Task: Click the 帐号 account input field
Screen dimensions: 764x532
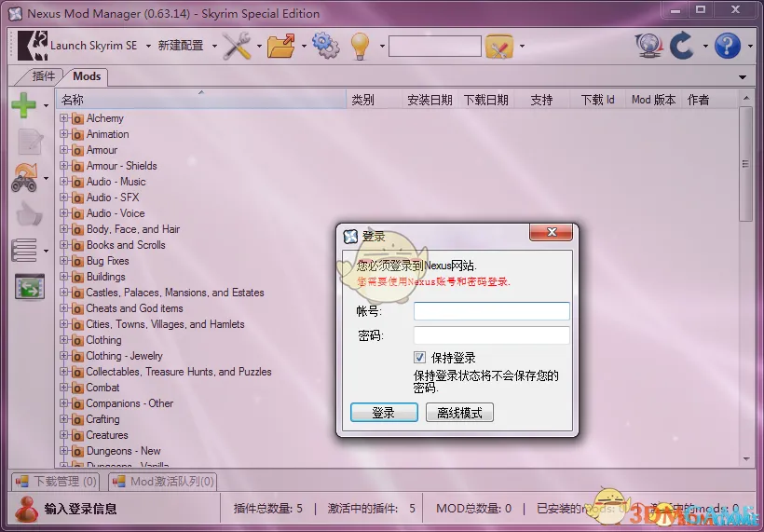Action: [491, 311]
